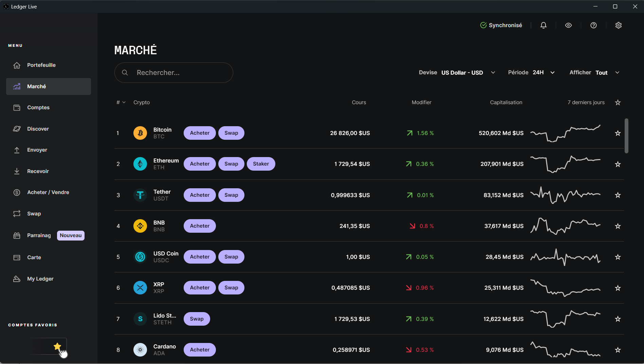Viewport: 644px width, 364px height.
Task: Star Ethereum as favorite
Action: click(x=618, y=164)
